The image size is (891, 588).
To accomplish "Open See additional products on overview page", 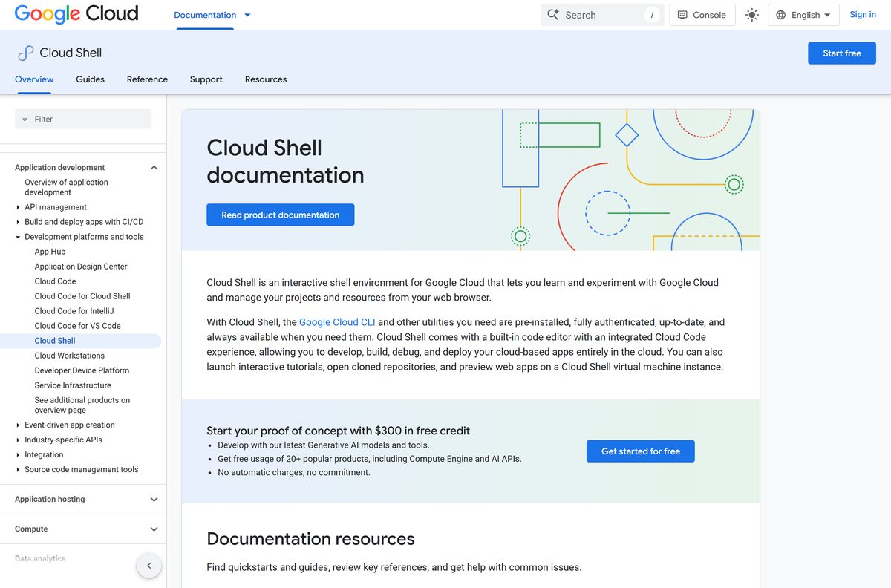I will pyautogui.click(x=82, y=405).
